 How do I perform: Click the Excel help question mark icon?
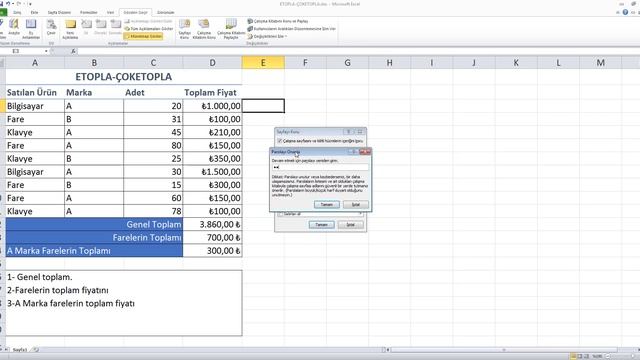(x=625, y=12)
